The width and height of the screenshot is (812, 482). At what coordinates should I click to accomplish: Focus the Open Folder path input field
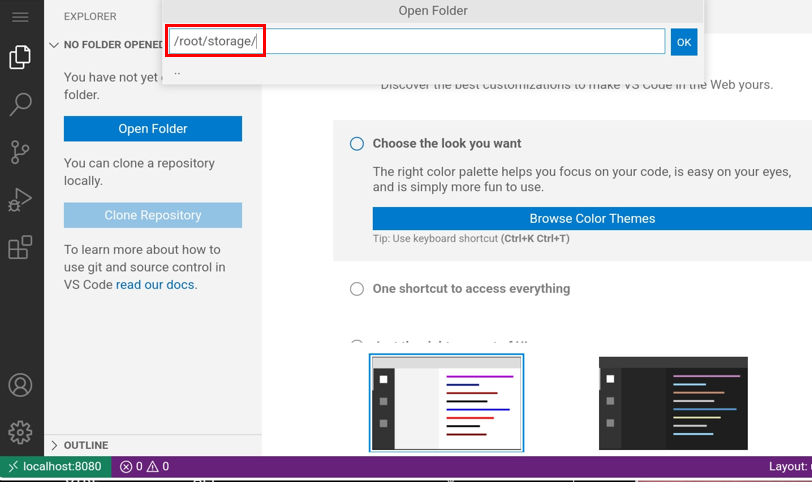pos(417,41)
